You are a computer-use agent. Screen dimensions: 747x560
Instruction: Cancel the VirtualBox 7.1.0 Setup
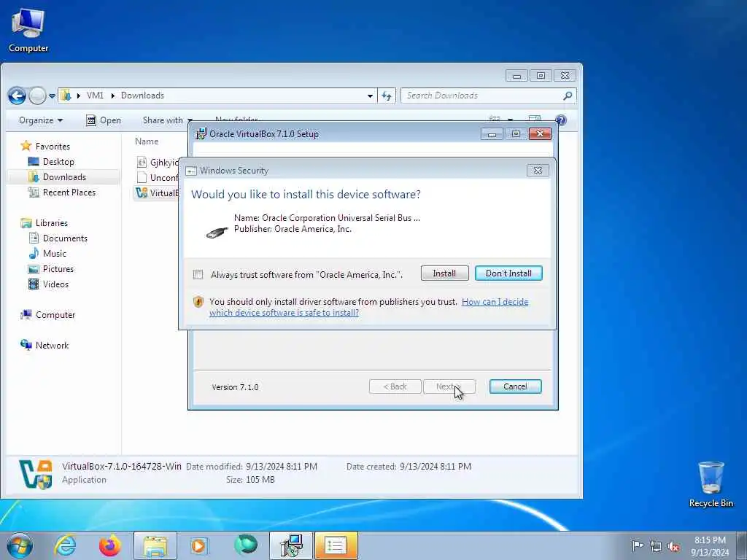click(x=515, y=386)
